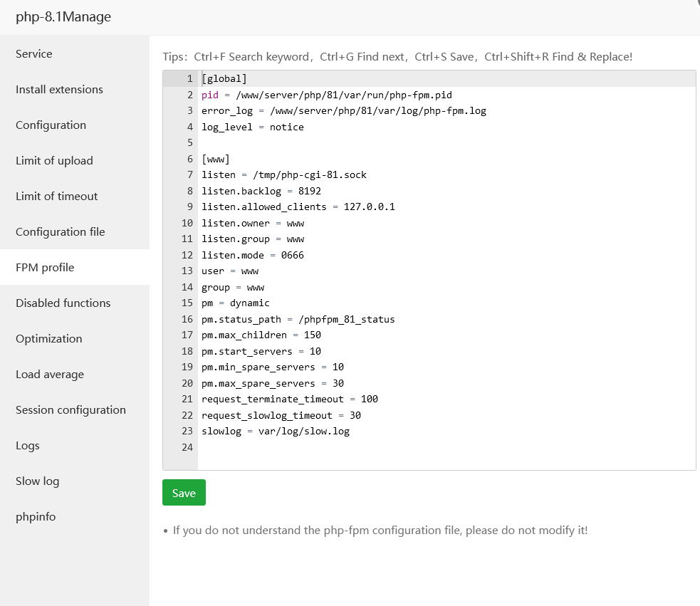This screenshot has width=700, height=606.
Task: View the Load average tab
Action: pyautogui.click(x=50, y=375)
